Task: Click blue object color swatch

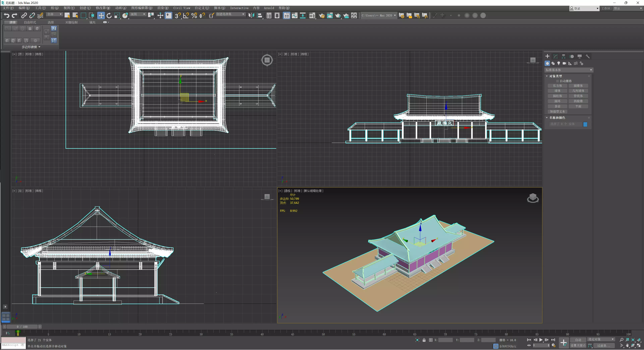Action: point(585,124)
